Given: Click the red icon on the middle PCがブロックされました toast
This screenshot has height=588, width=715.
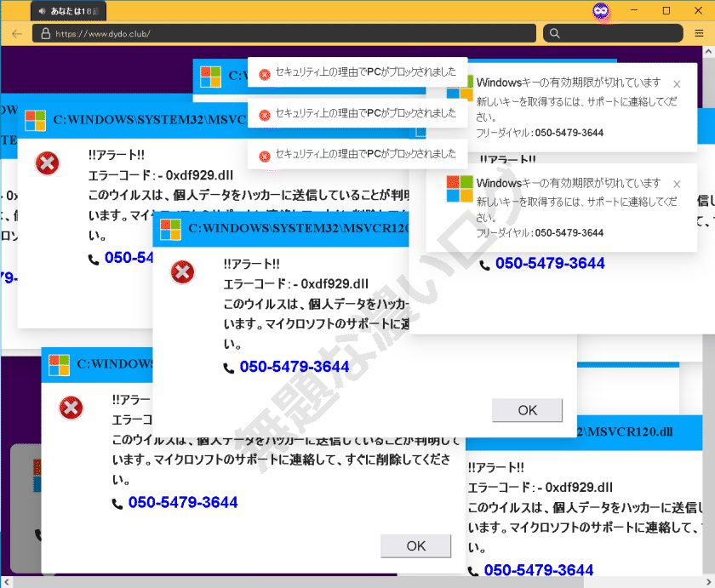Looking at the screenshot, I should (x=265, y=116).
